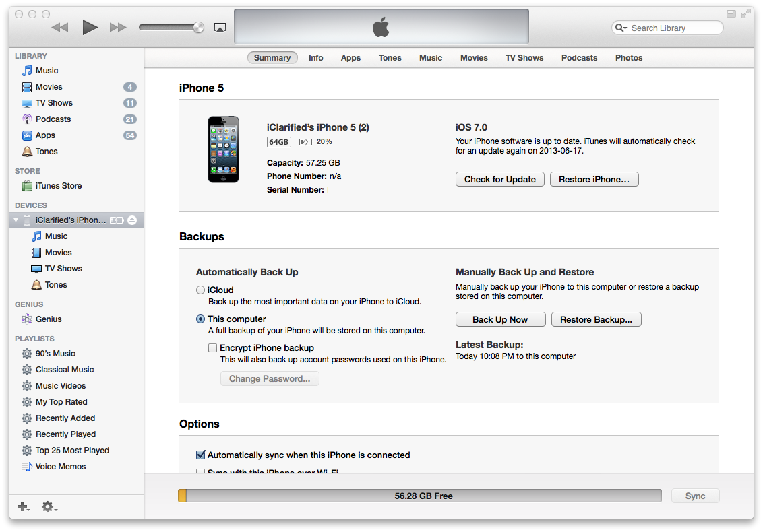Image resolution: width=763 pixels, height=532 pixels.
Task: Click the Restore Backup... button
Action: pos(596,319)
